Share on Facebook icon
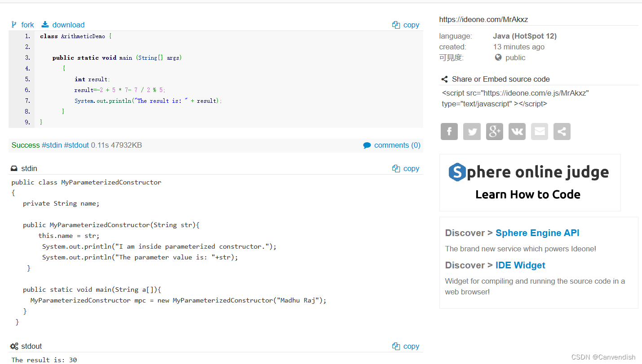Screen dimensions: 642x364 pos(449,132)
